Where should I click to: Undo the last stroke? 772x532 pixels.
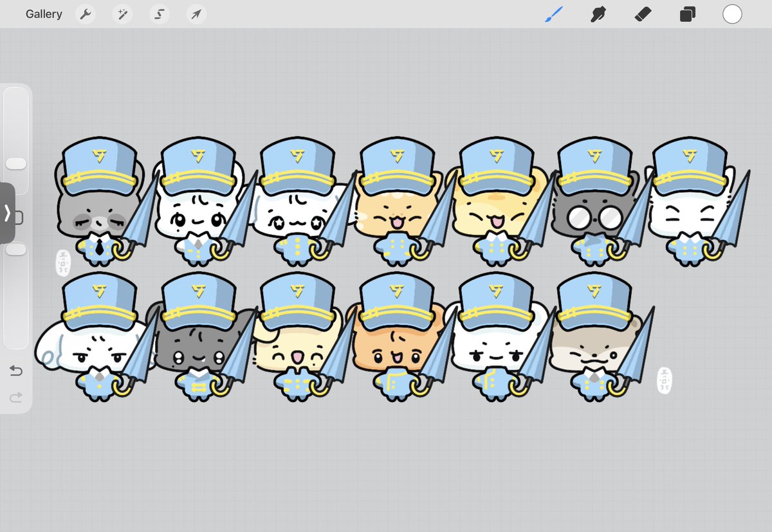pyautogui.click(x=16, y=371)
